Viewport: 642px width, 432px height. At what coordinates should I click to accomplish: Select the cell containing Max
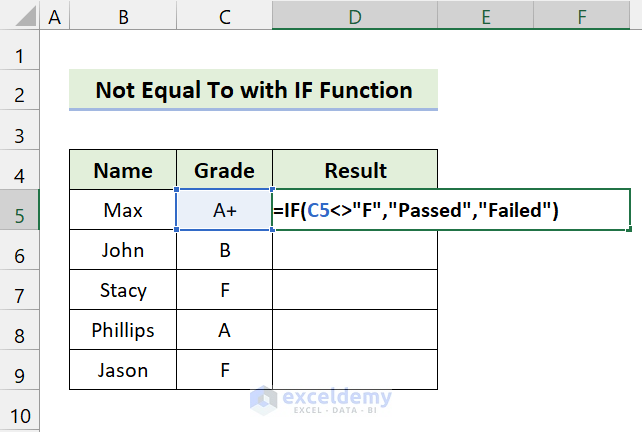pyautogui.click(x=122, y=211)
